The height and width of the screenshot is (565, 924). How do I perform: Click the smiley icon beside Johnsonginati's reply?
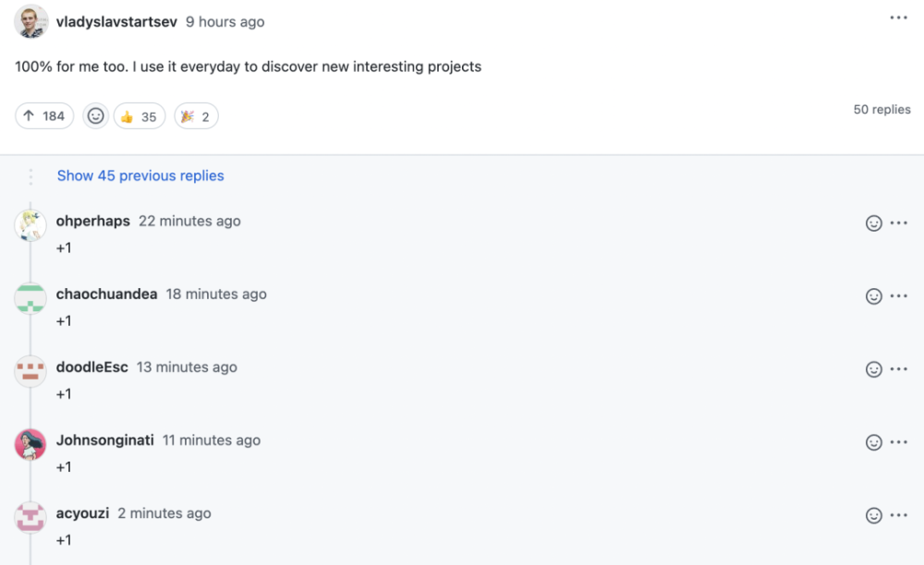pyautogui.click(x=874, y=441)
